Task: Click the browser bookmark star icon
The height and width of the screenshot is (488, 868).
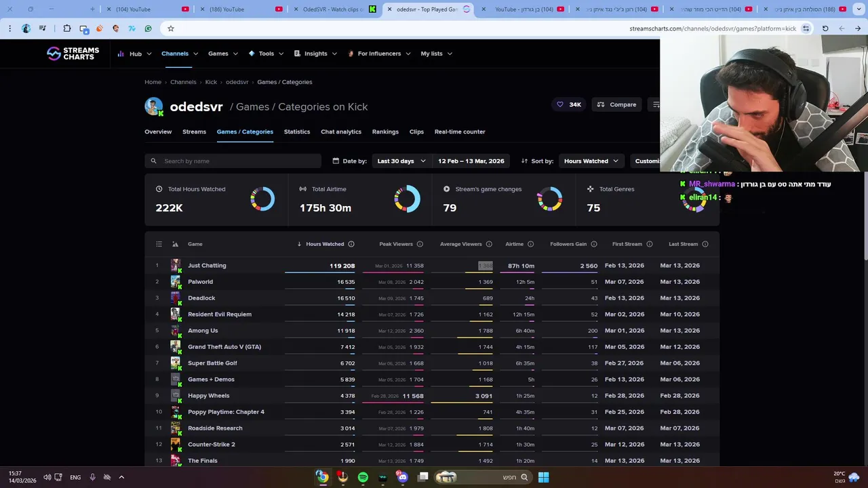Action: coord(171,28)
